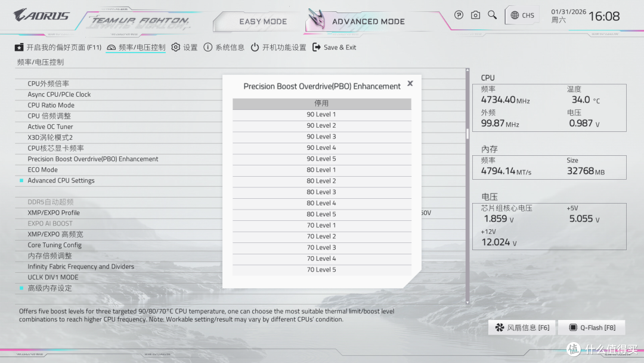This screenshot has width=644, height=363.
Task: Open 频率/电压控制 menu tab
Action: (x=136, y=47)
